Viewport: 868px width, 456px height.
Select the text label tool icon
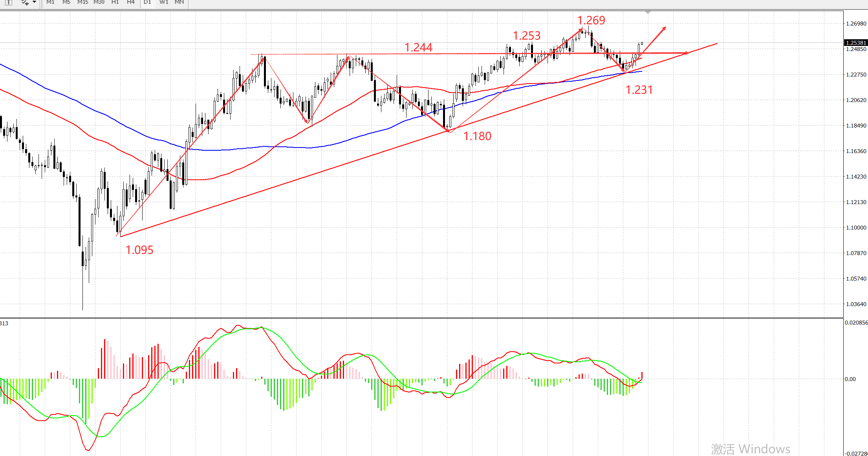click(x=9, y=2)
